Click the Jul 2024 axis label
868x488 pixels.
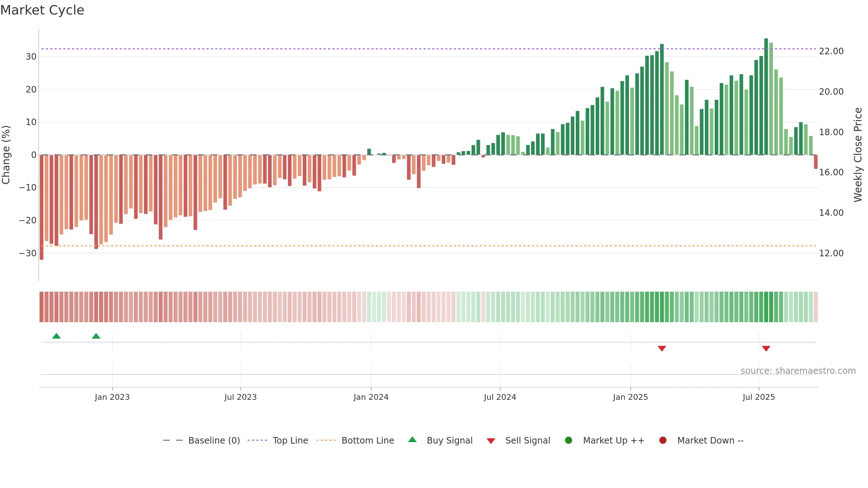pos(500,397)
